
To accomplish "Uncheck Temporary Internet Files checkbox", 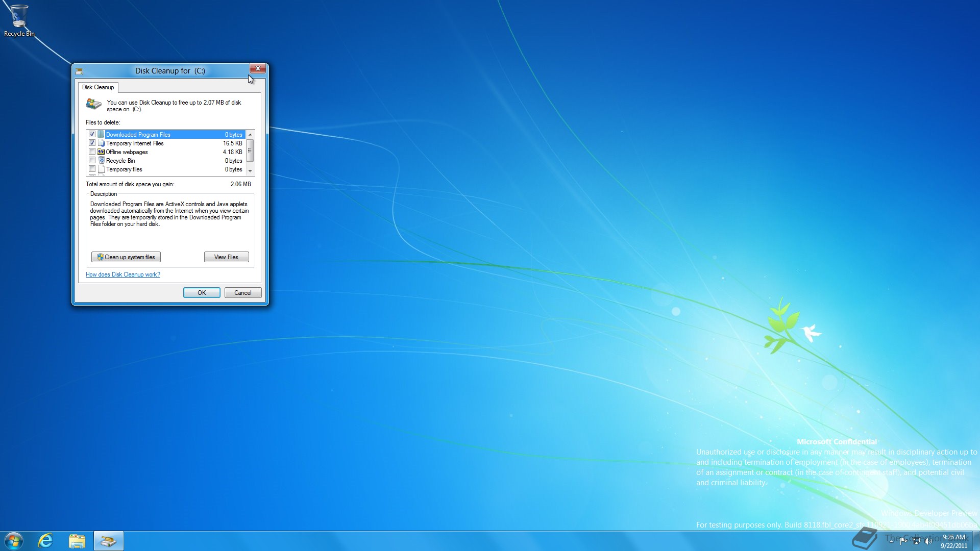I will tap(92, 143).
